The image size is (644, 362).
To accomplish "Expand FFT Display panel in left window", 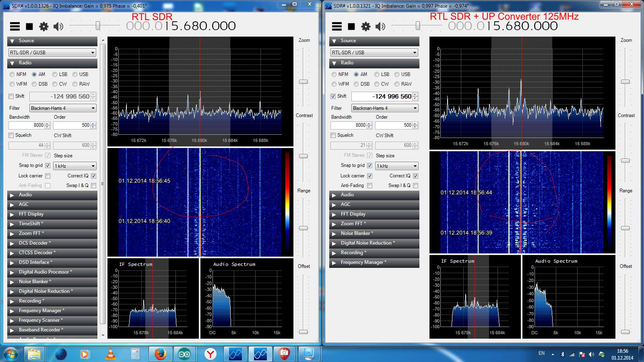I will pos(52,214).
